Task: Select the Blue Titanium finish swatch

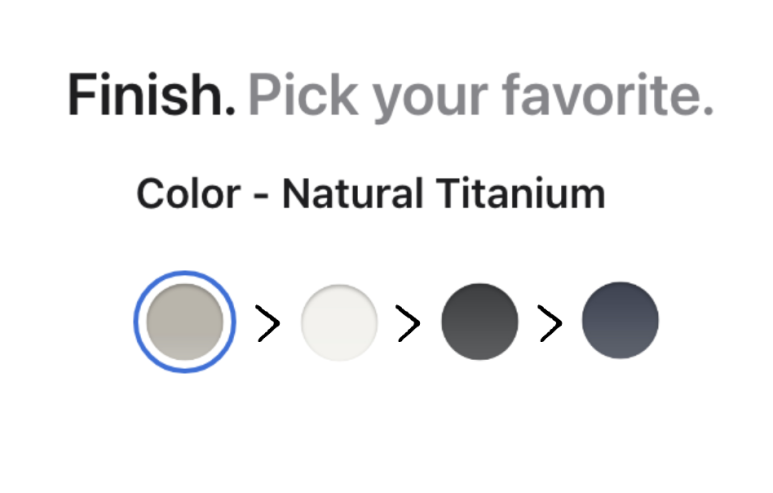Action: tap(620, 322)
